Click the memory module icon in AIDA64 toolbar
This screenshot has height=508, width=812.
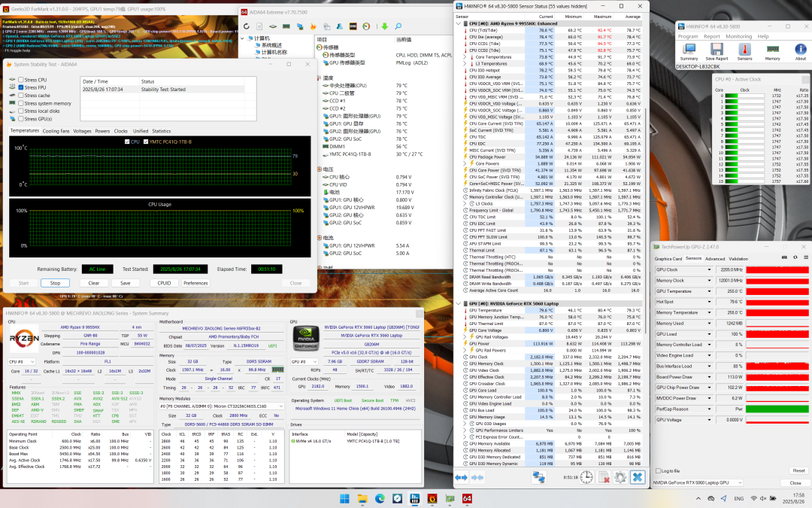(x=286, y=26)
